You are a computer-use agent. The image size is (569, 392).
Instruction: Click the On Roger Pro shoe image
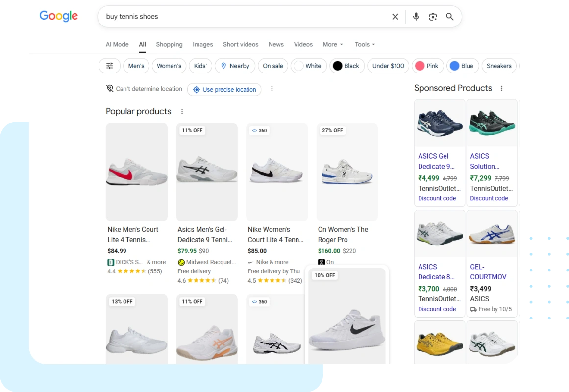click(347, 172)
